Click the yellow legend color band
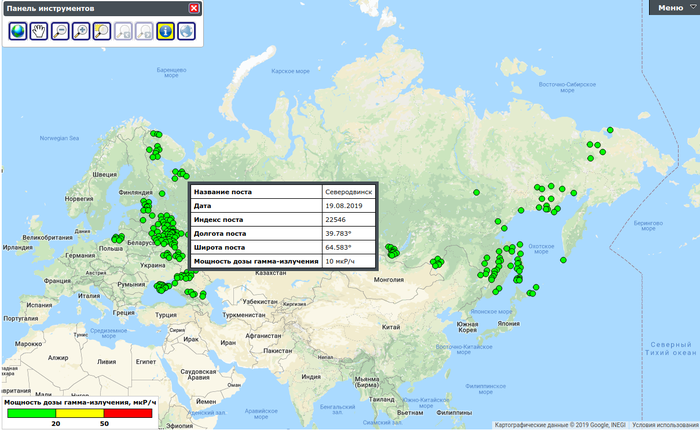This screenshot has height=430, width=700. tap(79, 412)
